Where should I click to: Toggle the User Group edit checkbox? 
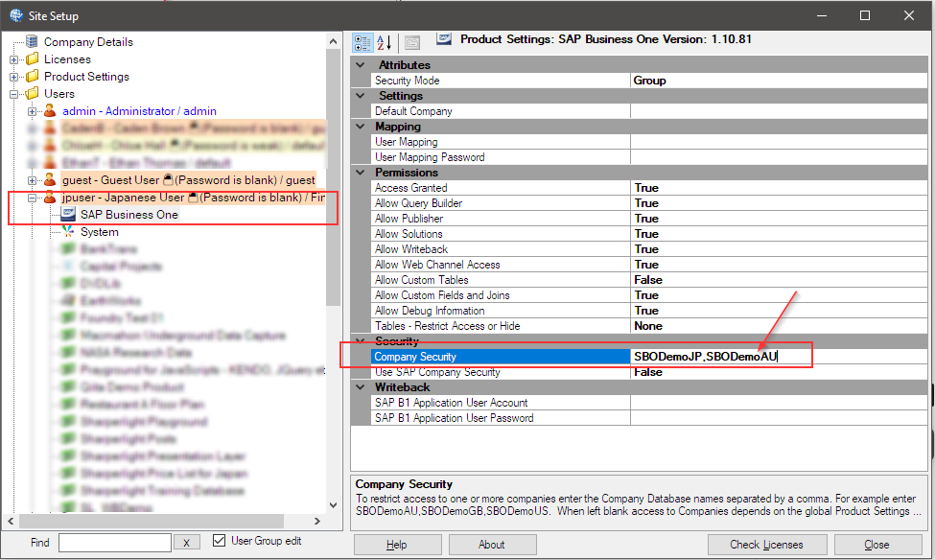pyautogui.click(x=219, y=540)
